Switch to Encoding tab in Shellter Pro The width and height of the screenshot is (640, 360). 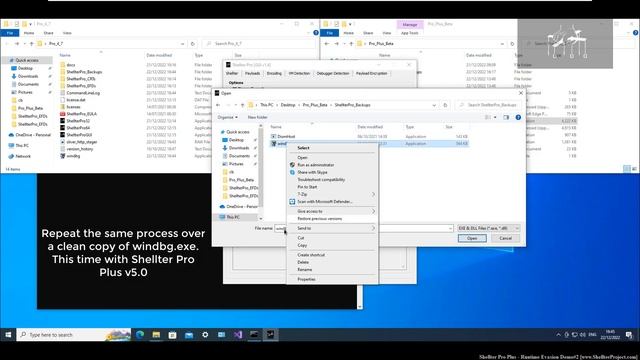coord(274,73)
